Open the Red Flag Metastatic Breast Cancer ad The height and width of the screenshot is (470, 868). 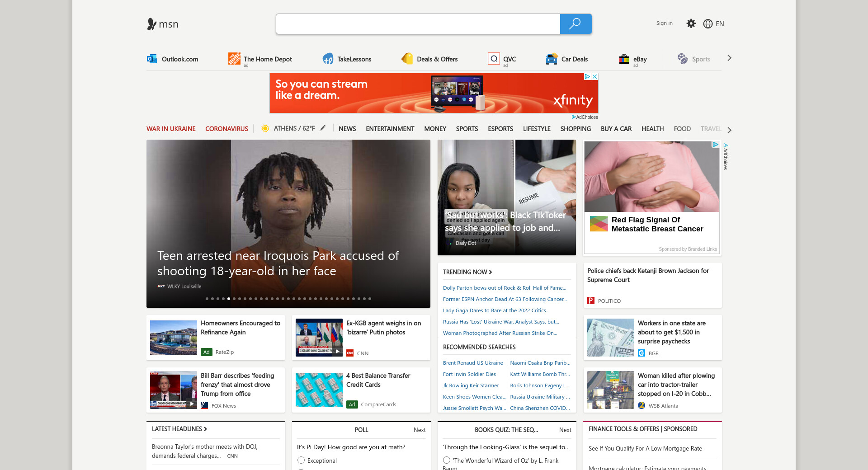point(652,197)
